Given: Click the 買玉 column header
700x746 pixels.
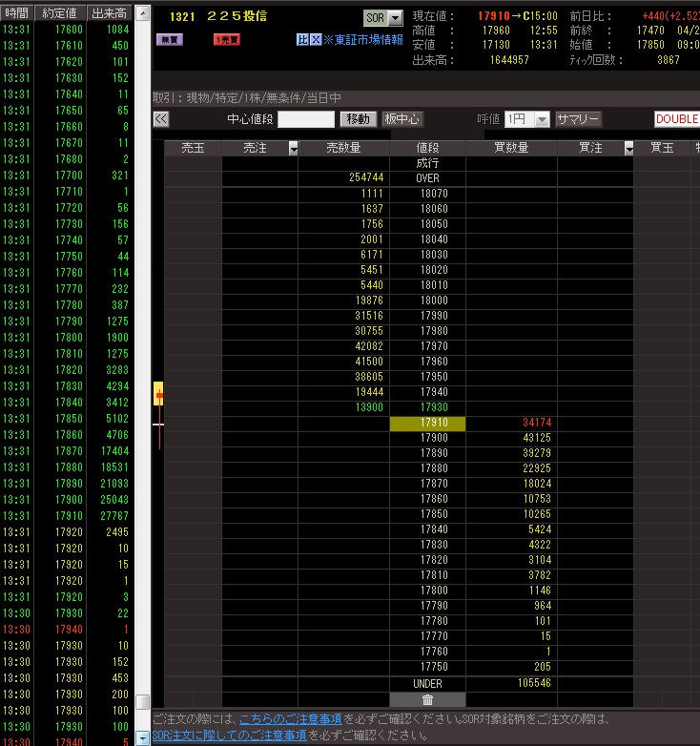Looking at the screenshot, I should [x=662, y=148].
